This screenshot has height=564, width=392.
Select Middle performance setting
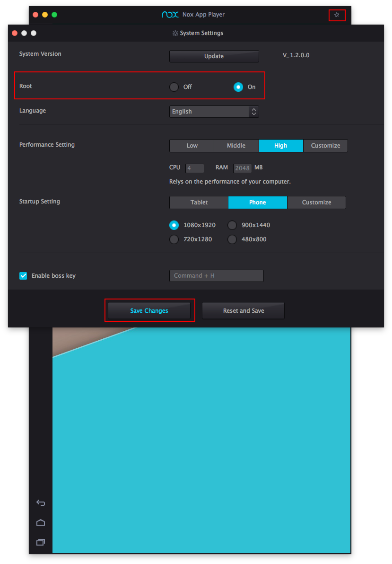point(236,146)
